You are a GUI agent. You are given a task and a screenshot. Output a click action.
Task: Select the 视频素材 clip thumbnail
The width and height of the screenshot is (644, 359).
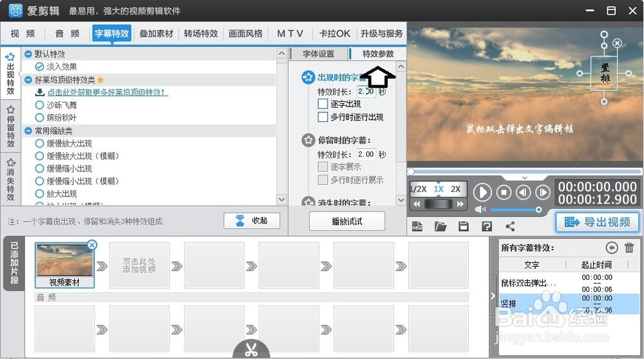[x=64, y=265]
